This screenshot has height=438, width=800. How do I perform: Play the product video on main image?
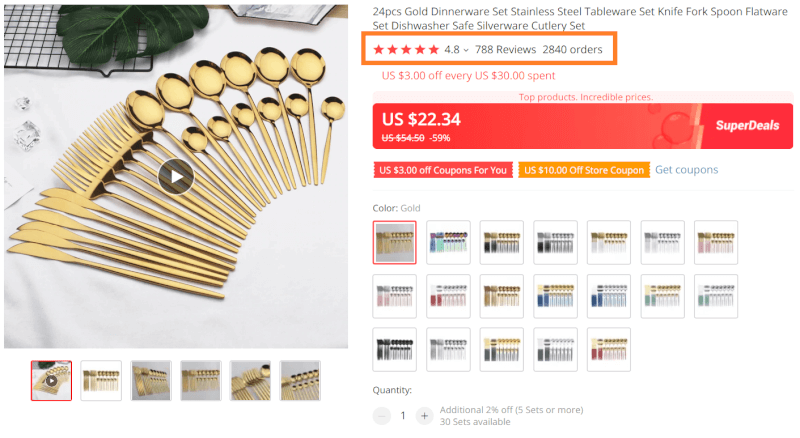pos(176,177)
